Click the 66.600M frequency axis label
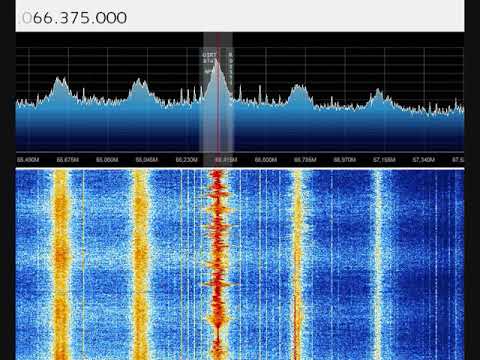Viewport: 480px width, 360px height. (x=266, y=160)
